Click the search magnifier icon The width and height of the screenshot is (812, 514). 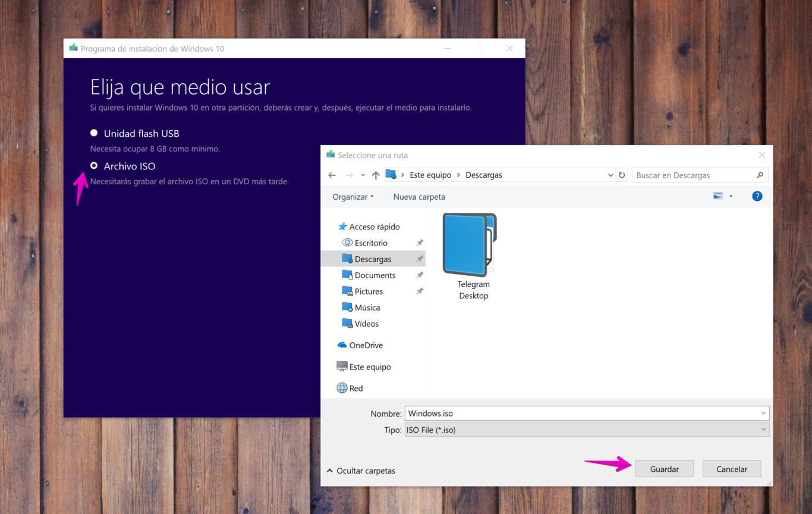tap(760, 175)
